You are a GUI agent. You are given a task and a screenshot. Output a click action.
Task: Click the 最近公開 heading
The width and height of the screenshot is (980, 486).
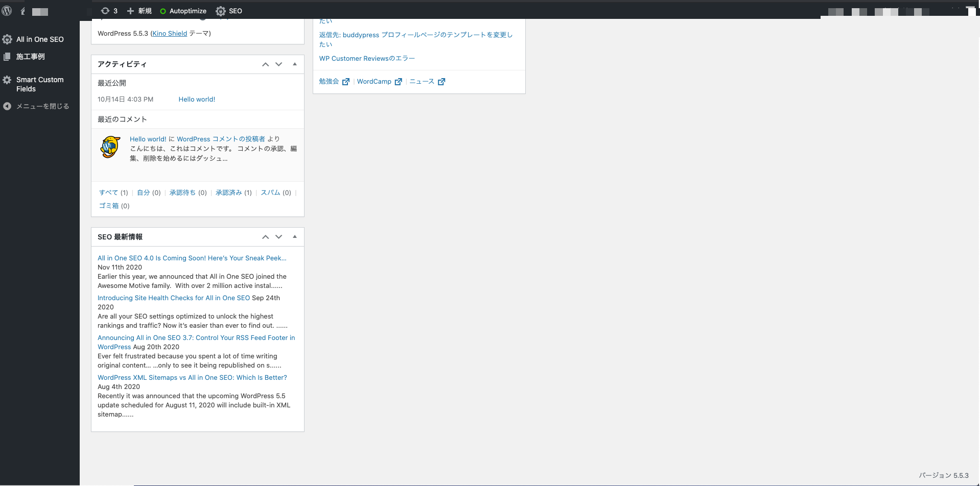coord(112,83)
